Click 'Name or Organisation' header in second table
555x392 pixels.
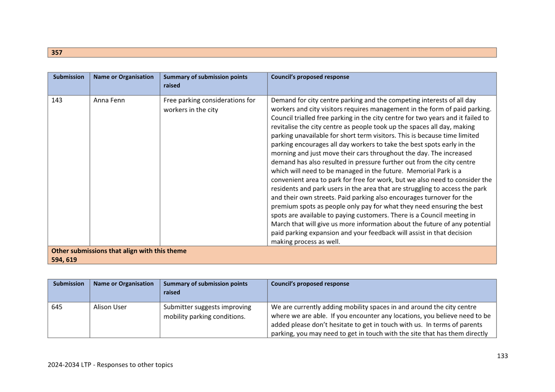point(124,283)
